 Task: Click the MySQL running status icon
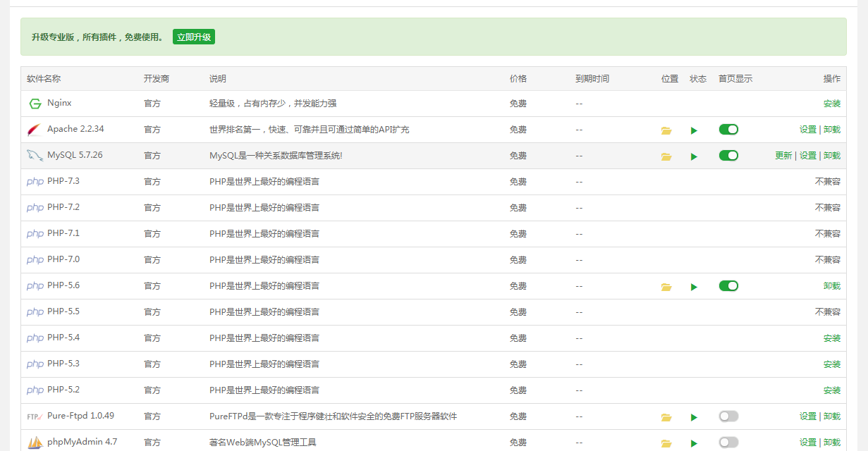(x=694, y=156)
